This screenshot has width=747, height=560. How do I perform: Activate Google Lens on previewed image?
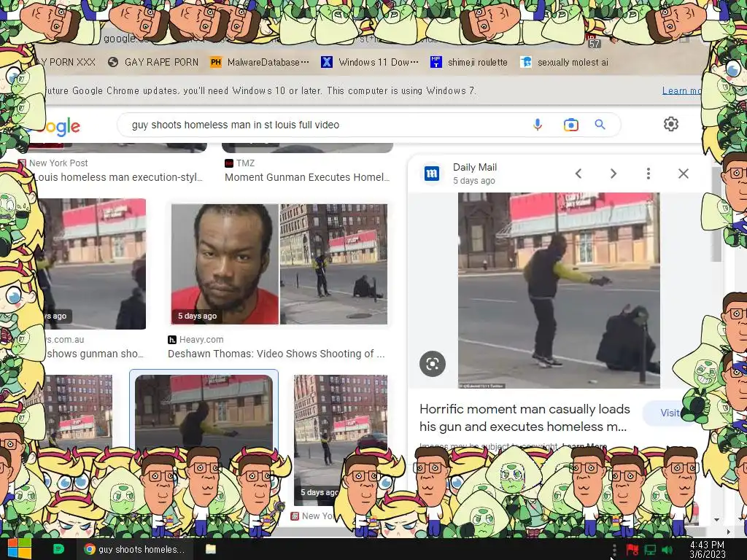[x=432, y=365]
